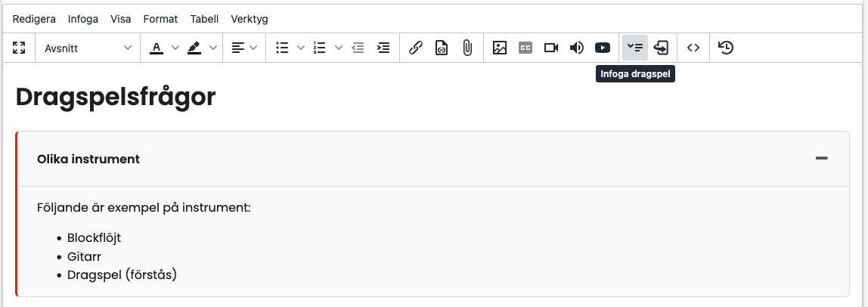
Task: Toggle the bullet list
Action: pyautogui.click(x=283, y=48)
